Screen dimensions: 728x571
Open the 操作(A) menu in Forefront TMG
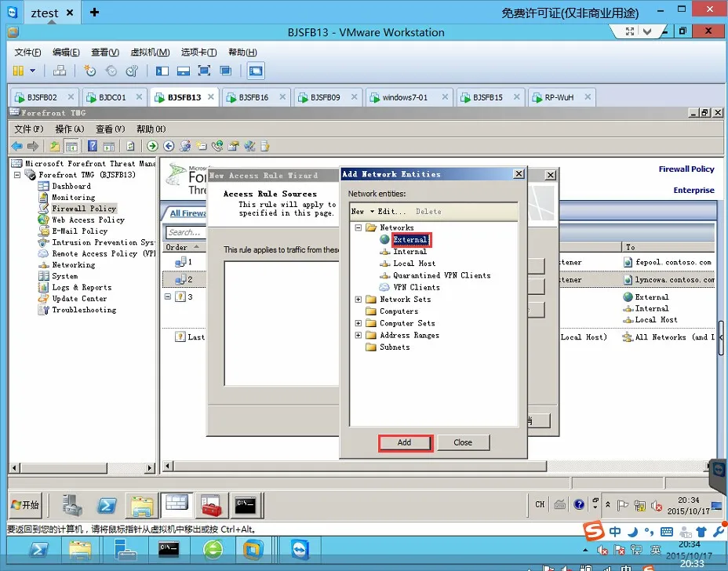(x=70, y=129)
